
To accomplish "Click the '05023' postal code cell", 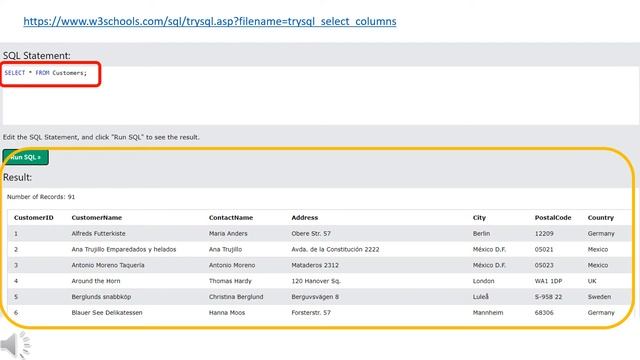I will click(544, 265).
